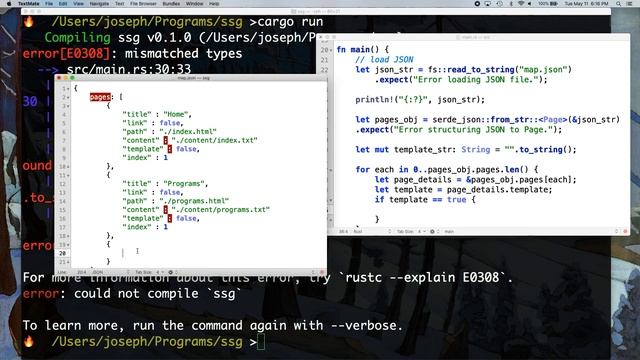Click "./index.html" path value

tap(188, 132)
